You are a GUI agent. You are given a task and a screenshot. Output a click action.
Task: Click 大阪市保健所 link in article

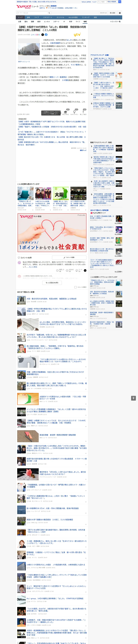[55, 43]
